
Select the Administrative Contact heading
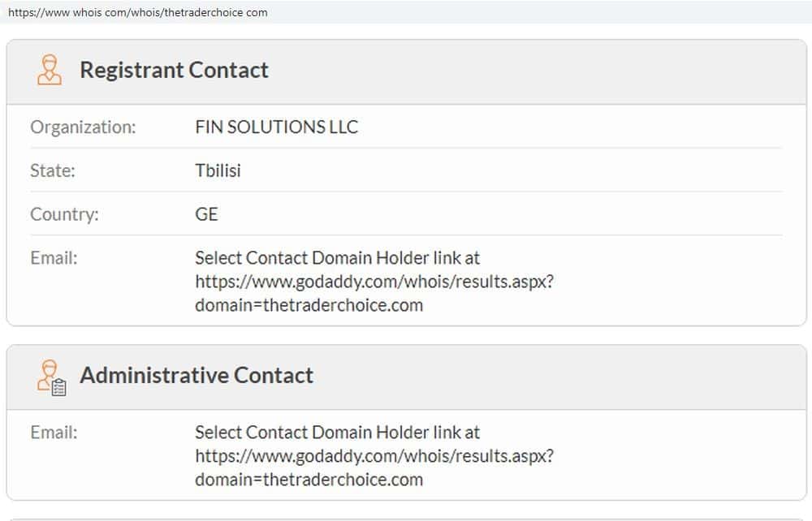click(197, 375)
